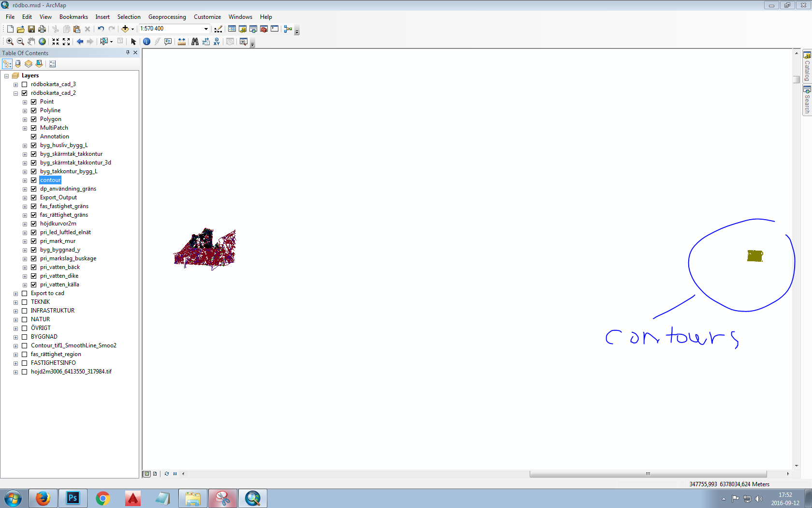Open the Selection menu
The height and width of the screenshot is (508, 812).
[129, 17]
